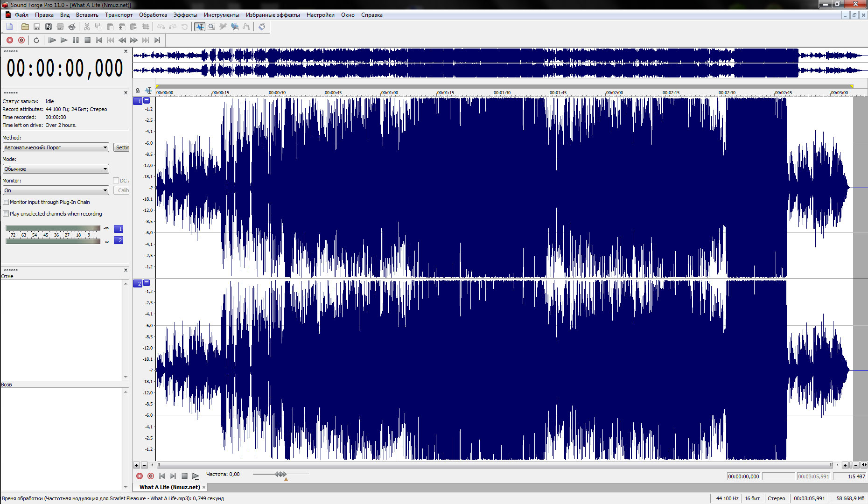Click the horizontal waveform scrollbar

pyautogui.click(x=495, y=465)
